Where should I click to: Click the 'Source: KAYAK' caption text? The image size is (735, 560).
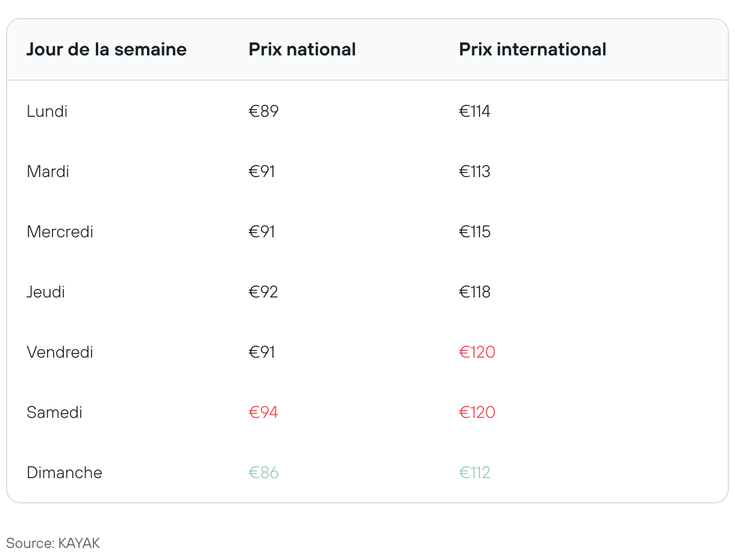[53, 543]
